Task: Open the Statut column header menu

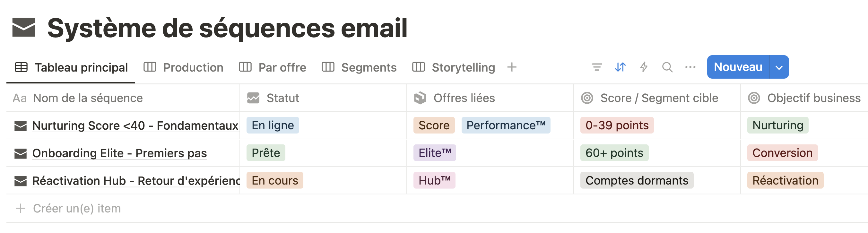Action: click(282, 98)
